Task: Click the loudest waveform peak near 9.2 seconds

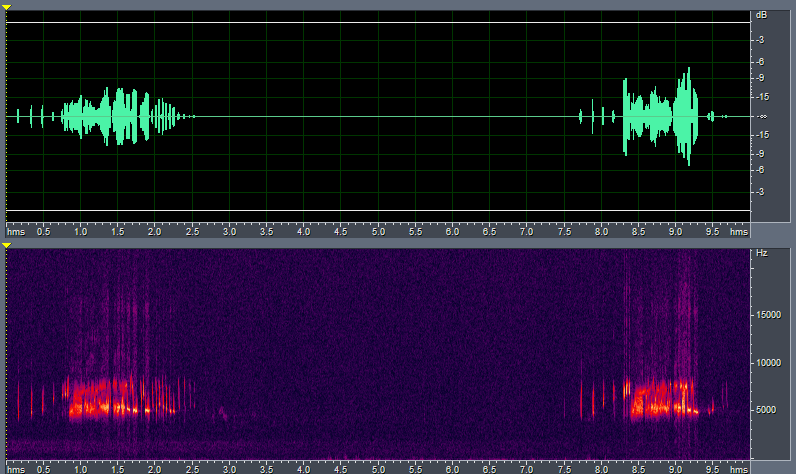Action: tap(687, 116)
